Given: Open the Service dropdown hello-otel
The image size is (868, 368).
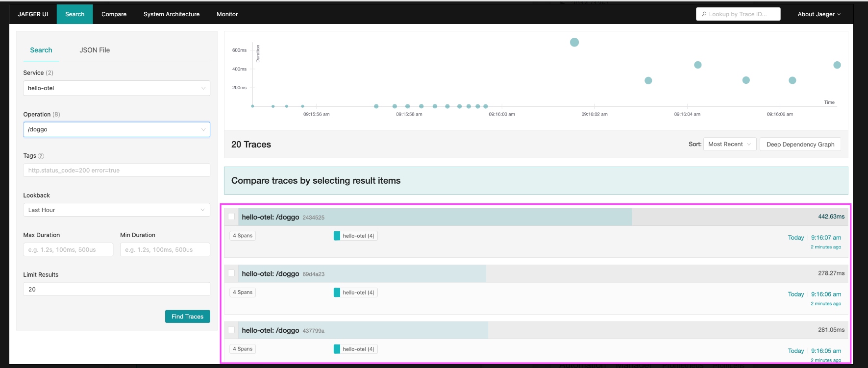Looking at the screenshot, I should click(x=117, y=88).
